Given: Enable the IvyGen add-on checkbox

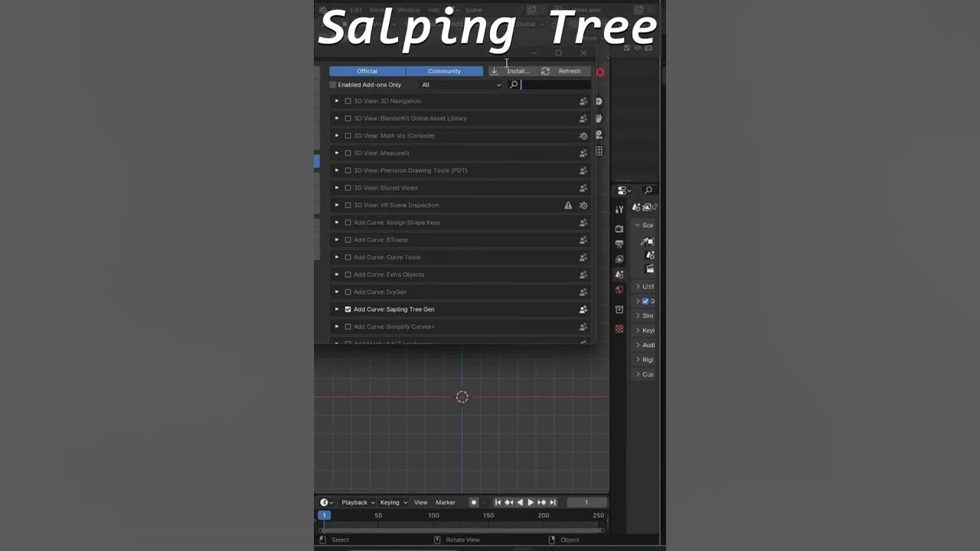Looking at the screenshot, I should pos(348,292).
